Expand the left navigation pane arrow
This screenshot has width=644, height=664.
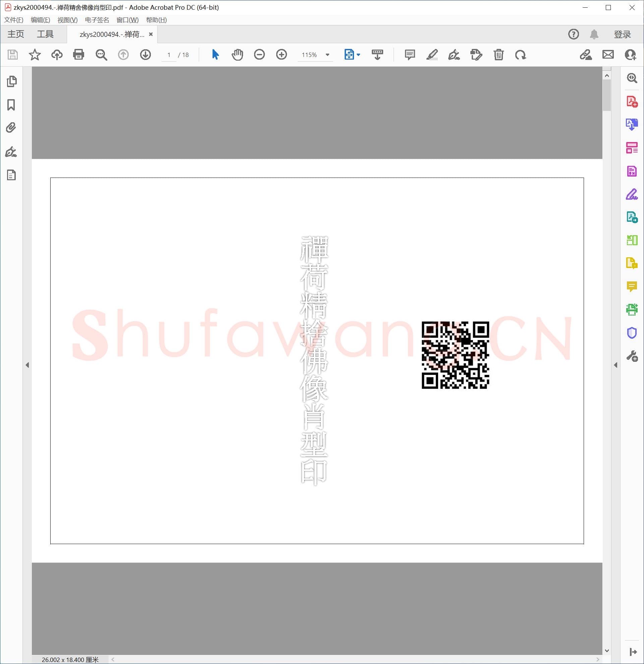coord(27,365)
